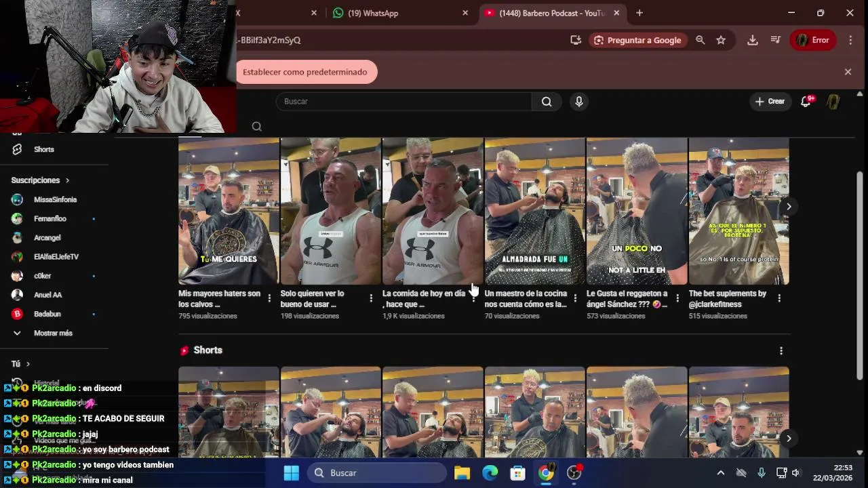The width and height of the screenshot is (868, 488).
Task: Expand the 'Tú' section
Action: [20, 364]
